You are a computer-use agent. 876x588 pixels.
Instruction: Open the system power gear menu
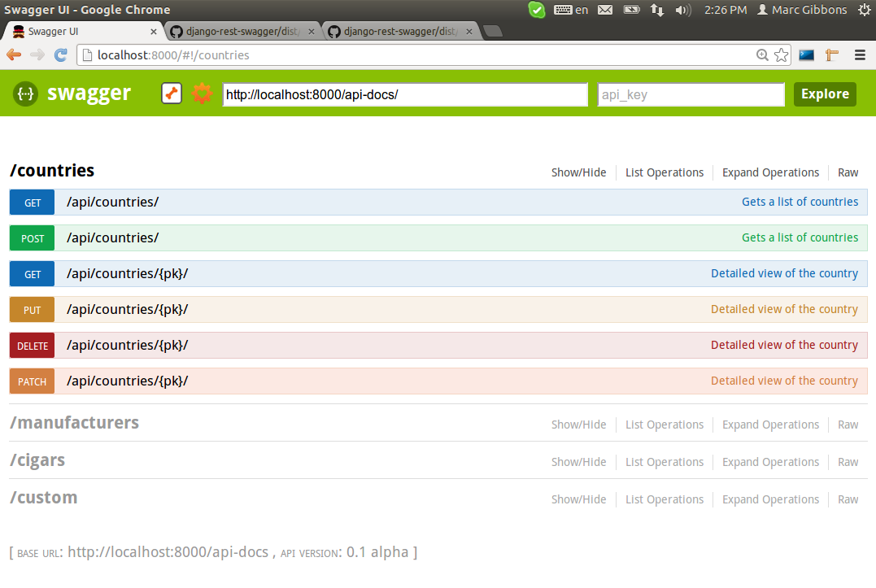[865, 10]
